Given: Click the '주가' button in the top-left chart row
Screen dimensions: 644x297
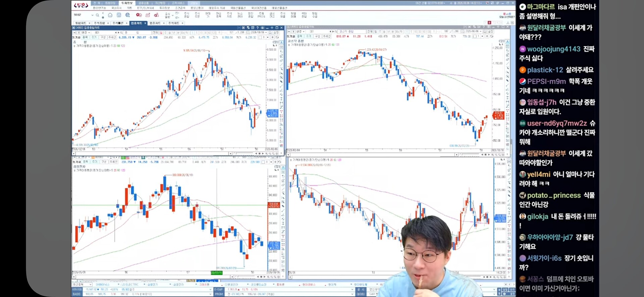Looking at the screenshot, I should (x=94, y=37).
